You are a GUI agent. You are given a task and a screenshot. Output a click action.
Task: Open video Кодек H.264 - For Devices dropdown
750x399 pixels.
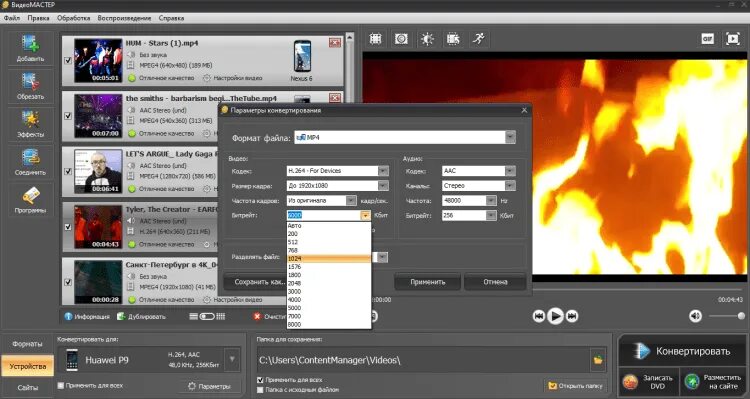383,171
